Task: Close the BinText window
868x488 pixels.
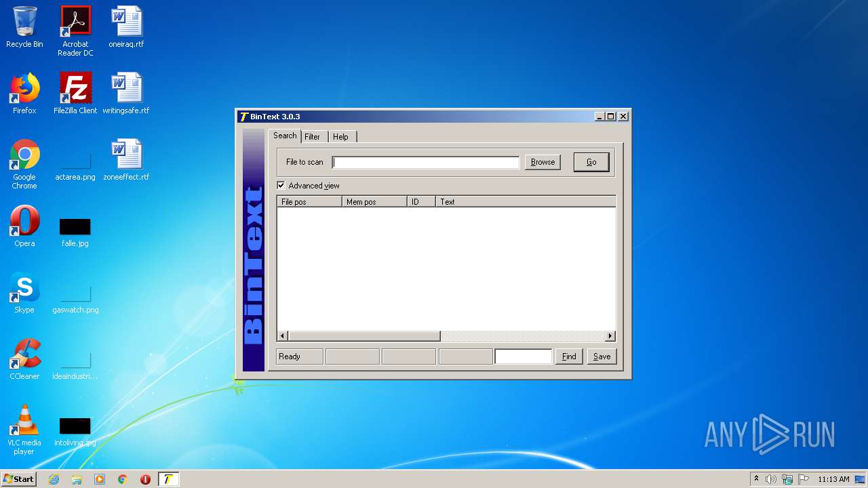Action: click(x=623, y=117)
